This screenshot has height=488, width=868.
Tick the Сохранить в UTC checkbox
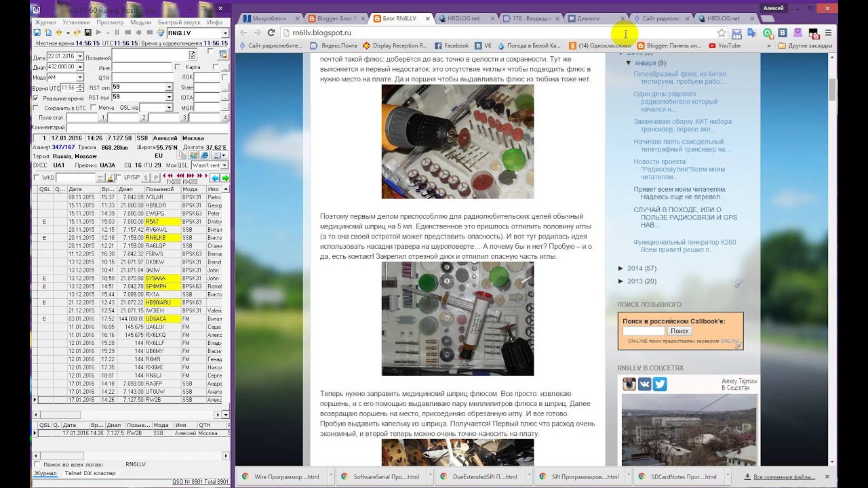pos(36,108)
